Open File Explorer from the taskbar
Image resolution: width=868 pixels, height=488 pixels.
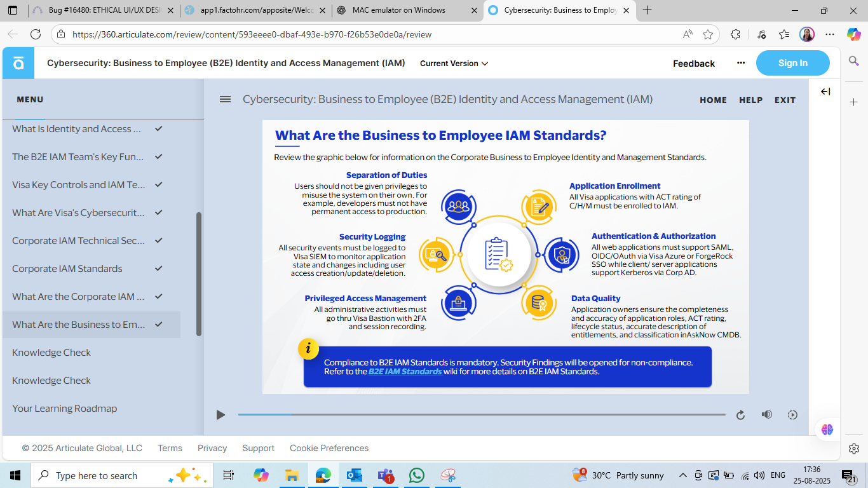(x=292, y=475)
